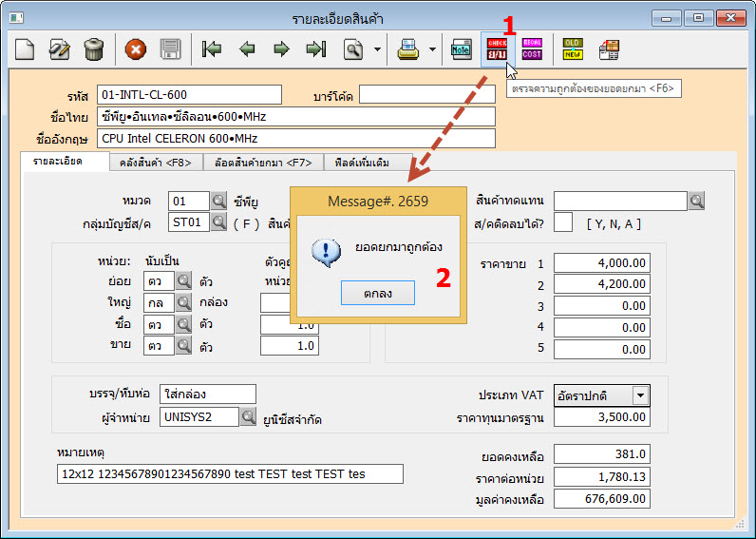Click the Real Cost toolbar icon

[x=533, y=48]
